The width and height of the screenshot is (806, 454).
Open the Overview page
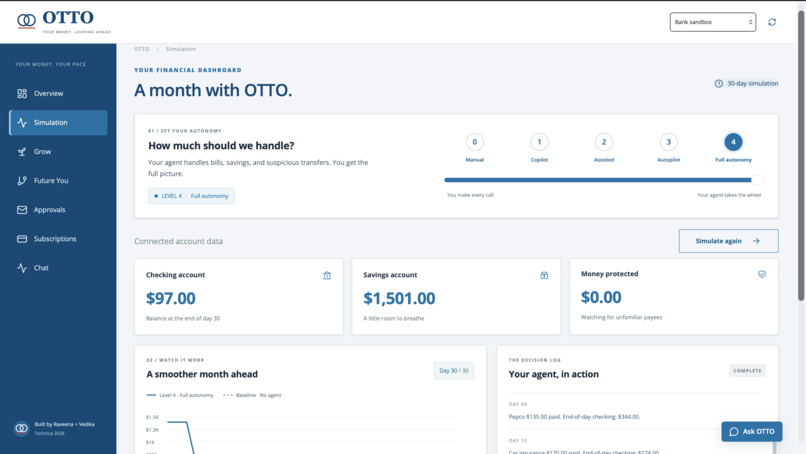pyautogui.click(x=58, y=94)
